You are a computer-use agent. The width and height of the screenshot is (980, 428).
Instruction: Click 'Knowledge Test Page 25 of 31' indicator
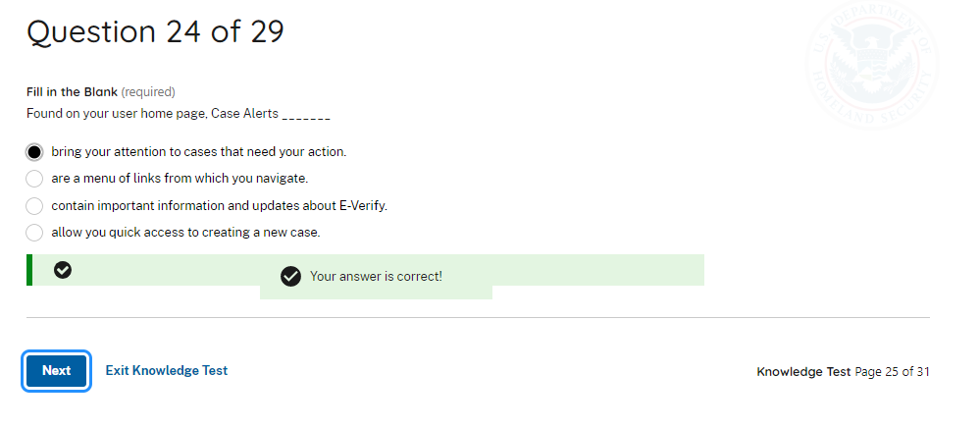tap(843, 372)
